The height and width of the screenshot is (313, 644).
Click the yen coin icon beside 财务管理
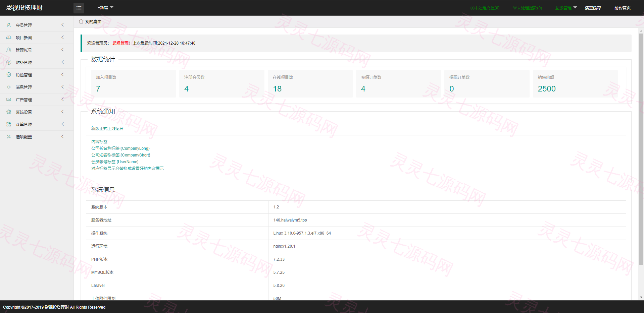[x=9, y=62]
